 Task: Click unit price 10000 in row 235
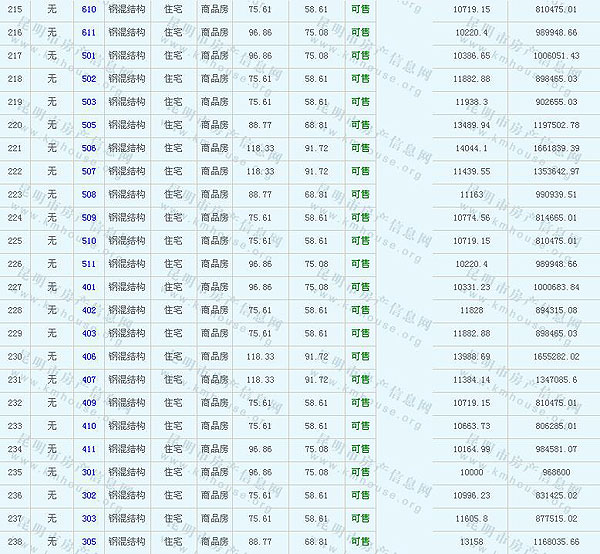coord(471,472)
